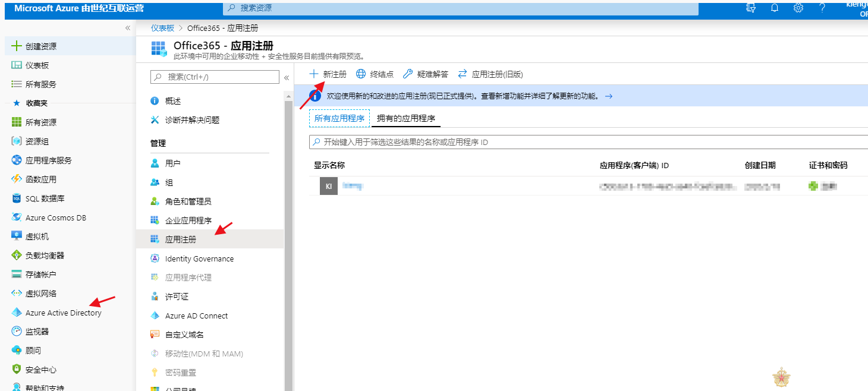Open the SQL 数据库 icon

click(17, 198)
